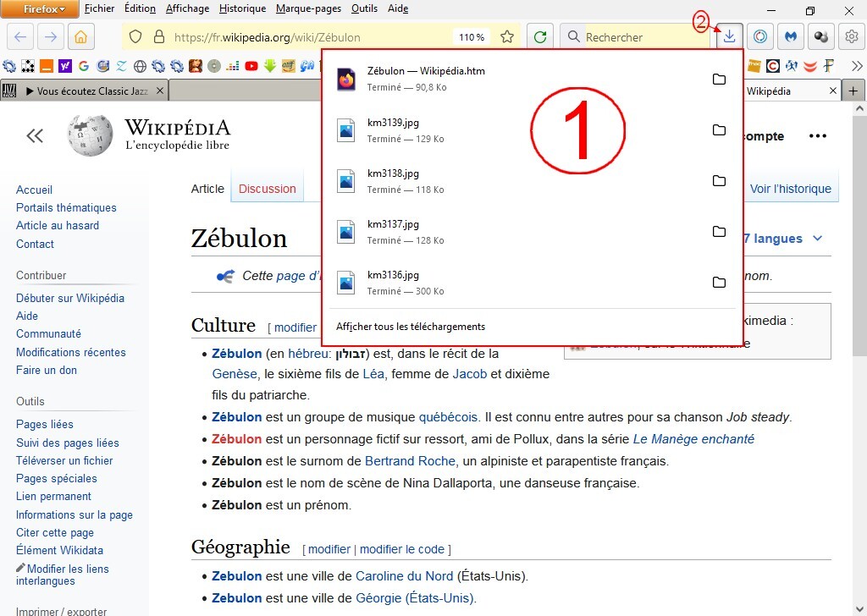This screenshot has height=616, width=867.
Task: Click Faire un don link
Action: tap(47, 370)
